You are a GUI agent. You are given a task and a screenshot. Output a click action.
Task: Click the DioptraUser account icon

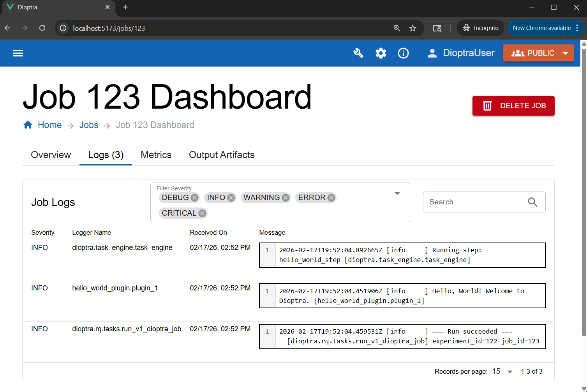click(432, 53)
